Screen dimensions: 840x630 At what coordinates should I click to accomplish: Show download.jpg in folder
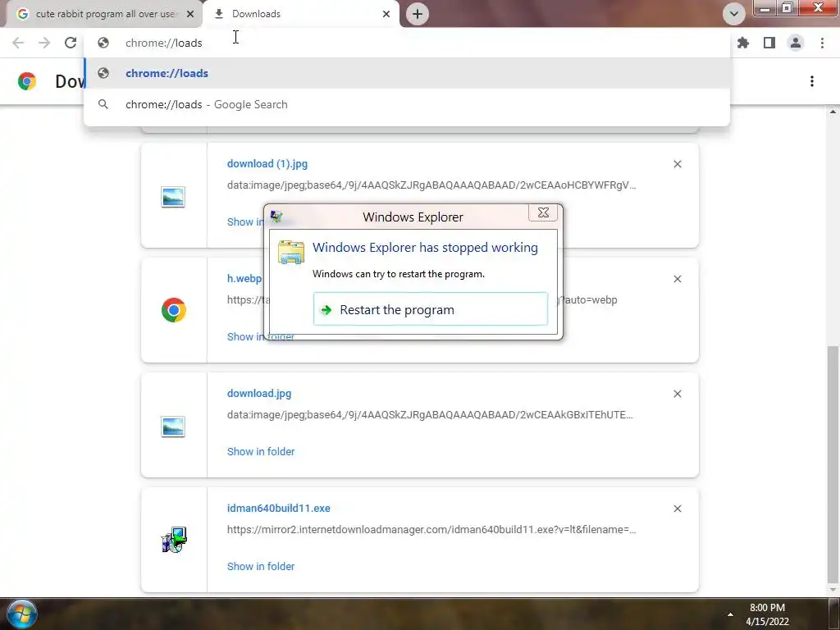(261, 452)
